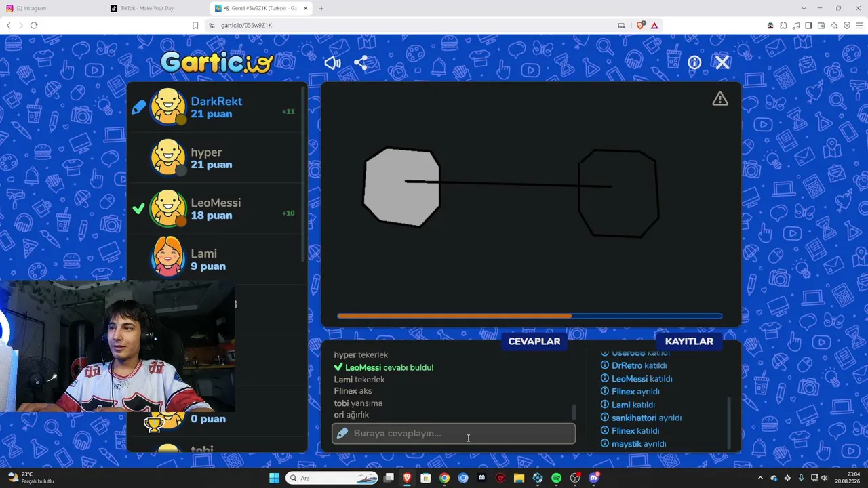
Task: Close the Gartic.io browser tab
Action: pos(306,8)
